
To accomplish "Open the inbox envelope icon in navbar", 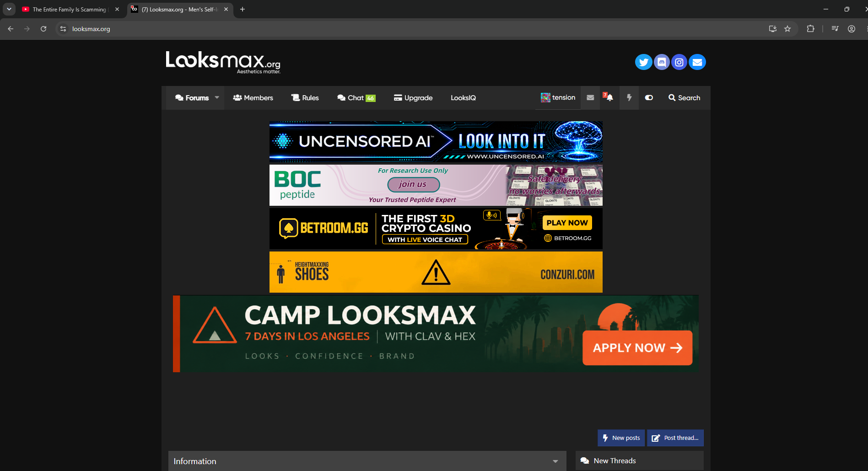I will [x=590, y=97].
